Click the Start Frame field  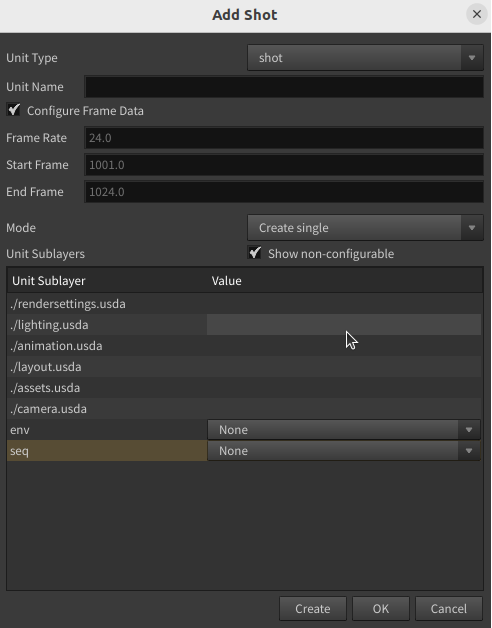click(x=284, y=165)
